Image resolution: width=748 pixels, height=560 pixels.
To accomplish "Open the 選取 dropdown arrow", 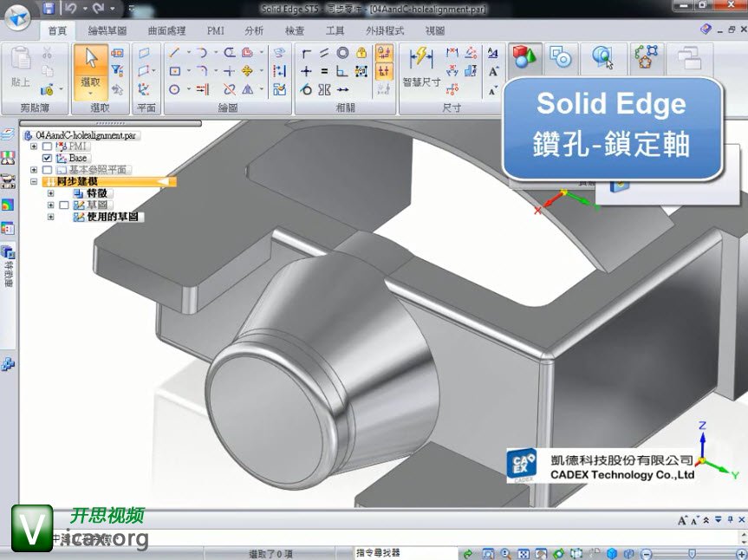I will coord(90,94).
